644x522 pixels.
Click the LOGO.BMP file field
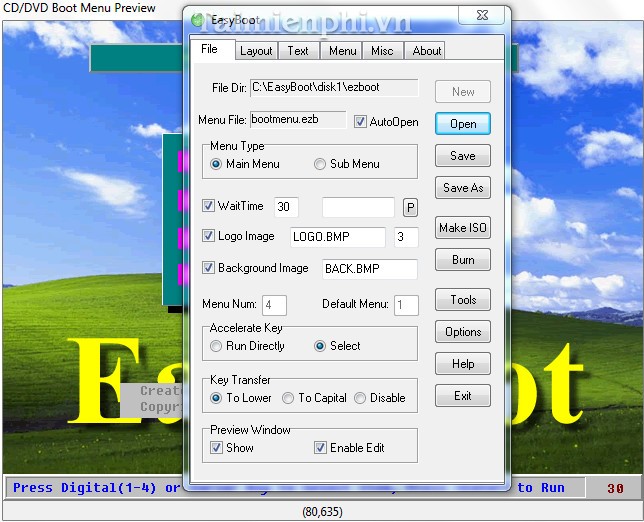338,237
